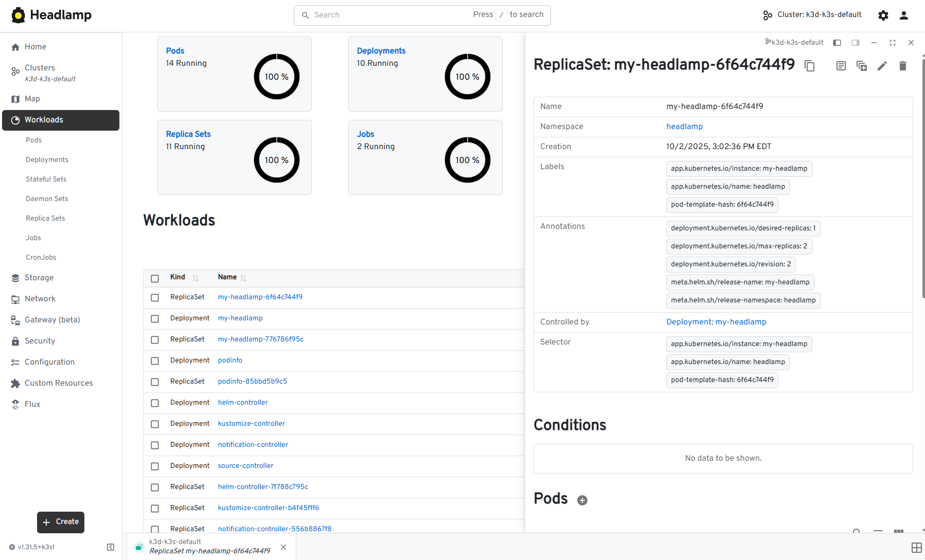Open the Flux section in sidebar
This screenshot has height=560, width=925.
pos(32,404)
